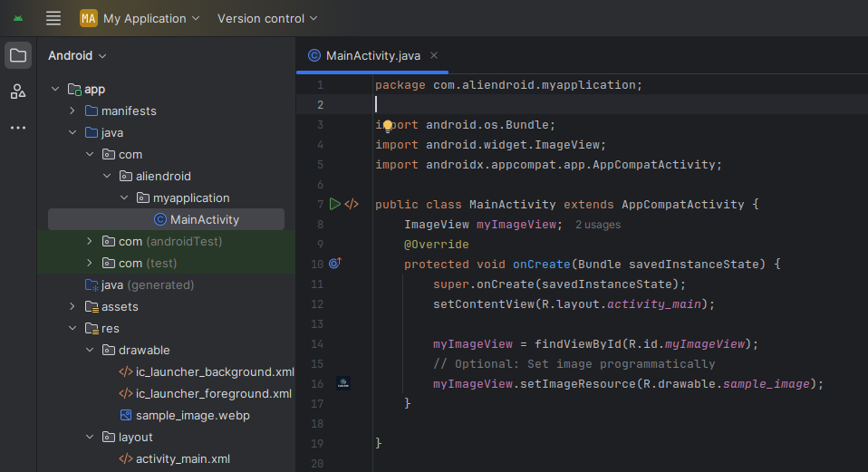The width and height of the screenshot is (868, 472).
Task: Click the activity_main.xml file icon
Action: point(126,458)
